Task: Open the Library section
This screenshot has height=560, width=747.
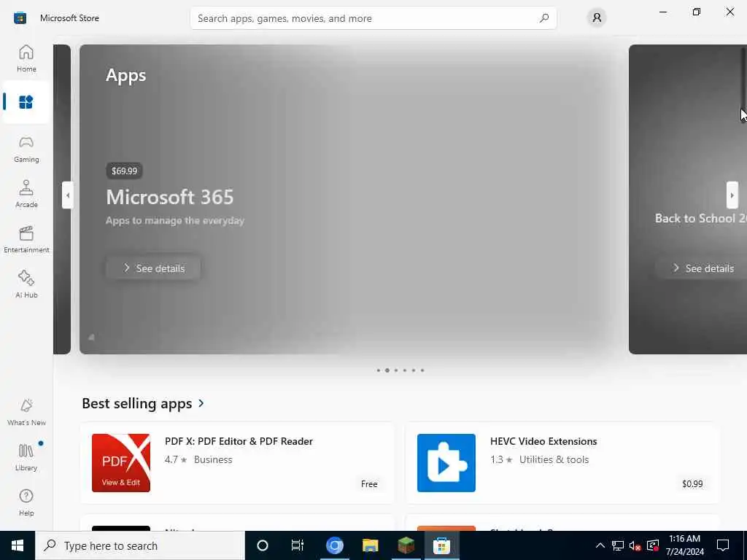Action: click(26, 457)
